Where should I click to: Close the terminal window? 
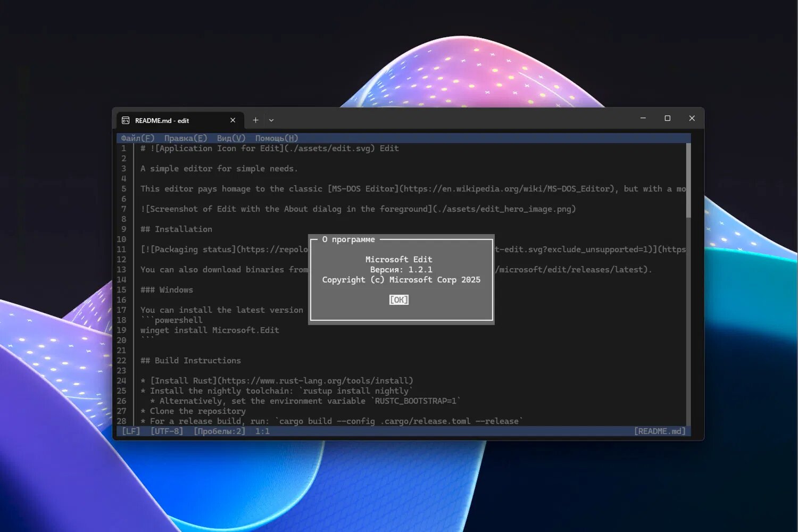click(692, 118)
